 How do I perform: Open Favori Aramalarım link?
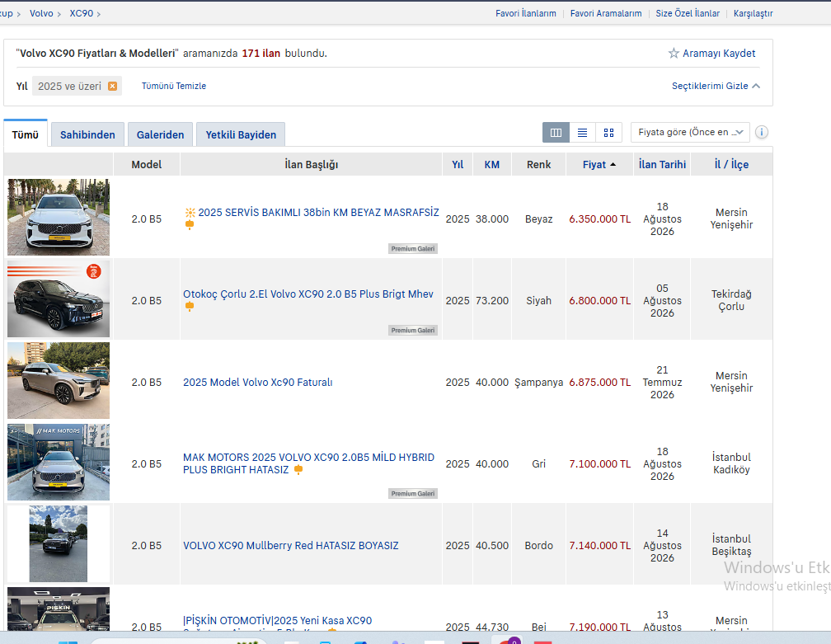pos(606,13)
